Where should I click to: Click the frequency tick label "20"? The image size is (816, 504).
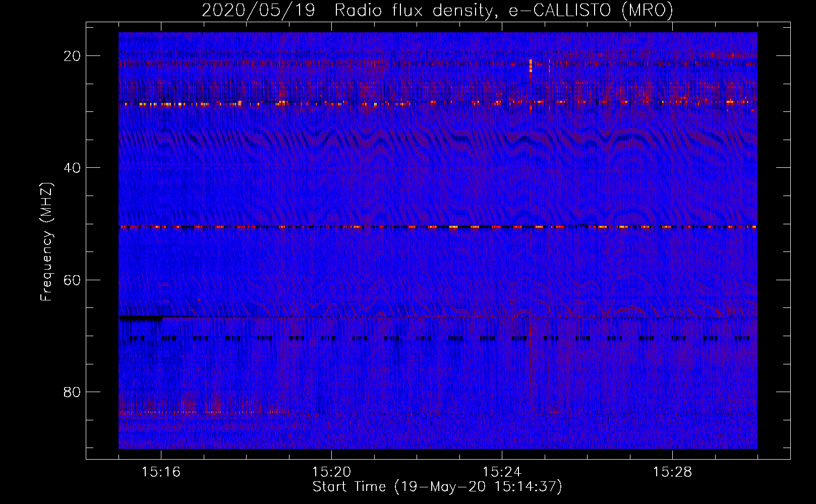click(x=73, y=56)
